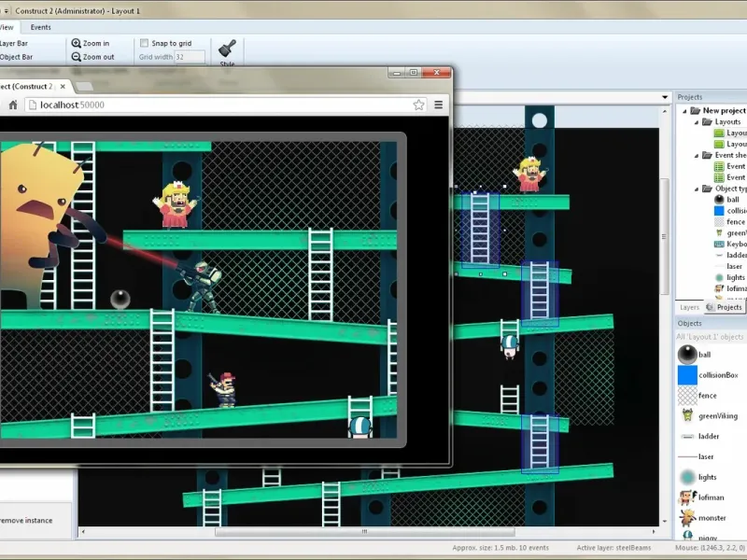
Task: Bookmark the page with the star icon
Action: click(x=418, y=105)
